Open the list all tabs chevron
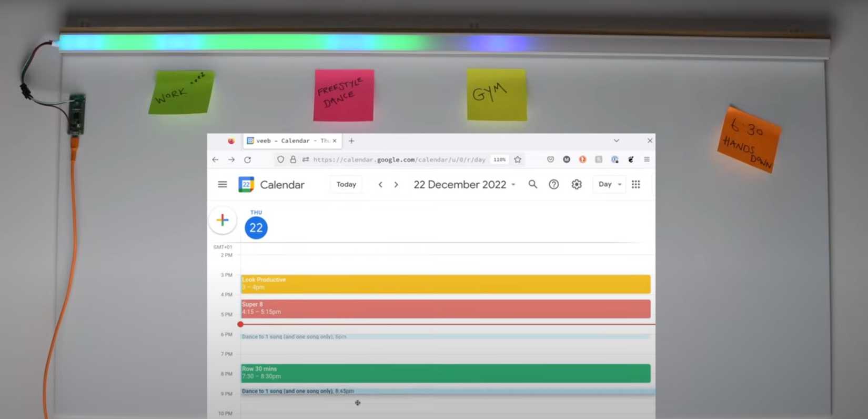Viewport: 868px width, 419px height. pos(617,141)
